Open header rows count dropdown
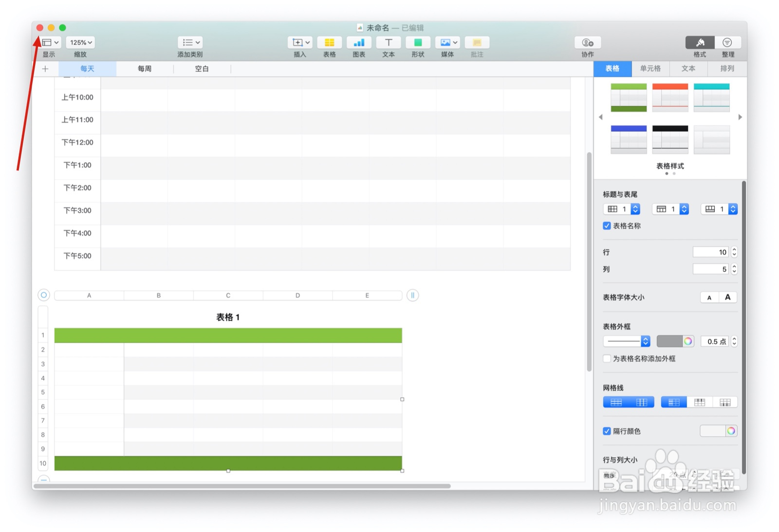Viewport: 779px width, 532px height. point(670,209)
